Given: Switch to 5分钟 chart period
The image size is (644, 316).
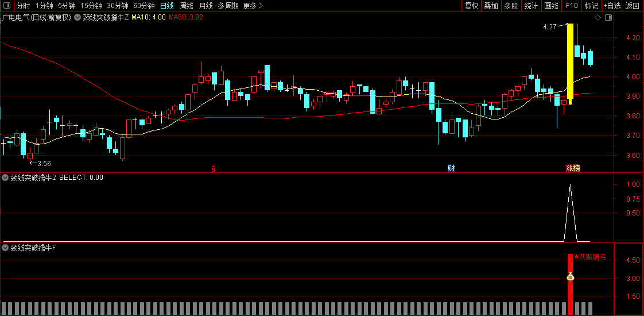Looking at the screenshot, I should pyautogui.click(x=67, y=6).
